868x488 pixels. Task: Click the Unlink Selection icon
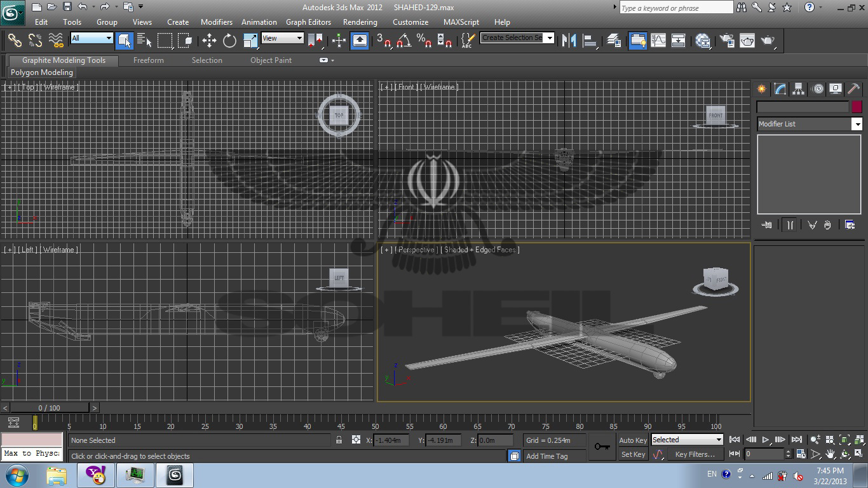point(36,41)
